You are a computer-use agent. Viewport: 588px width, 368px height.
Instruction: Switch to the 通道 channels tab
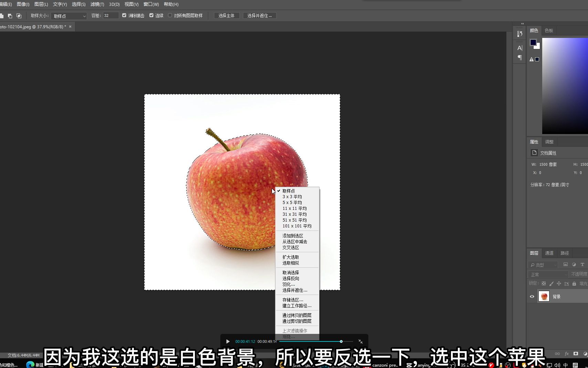point(549,253)
